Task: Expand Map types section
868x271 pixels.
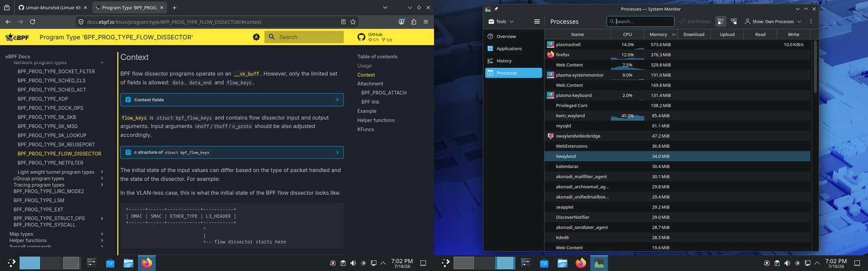Action: 102,234
